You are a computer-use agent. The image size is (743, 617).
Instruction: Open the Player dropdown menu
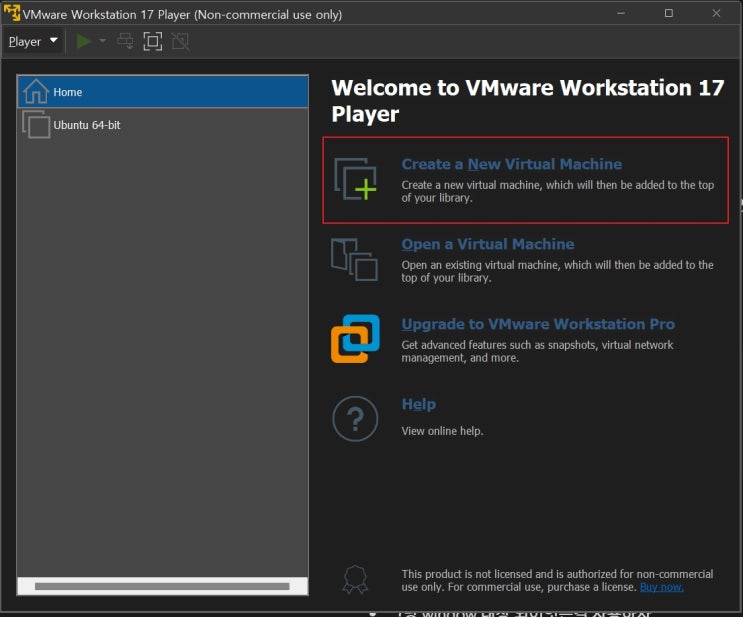click(33, 42)
